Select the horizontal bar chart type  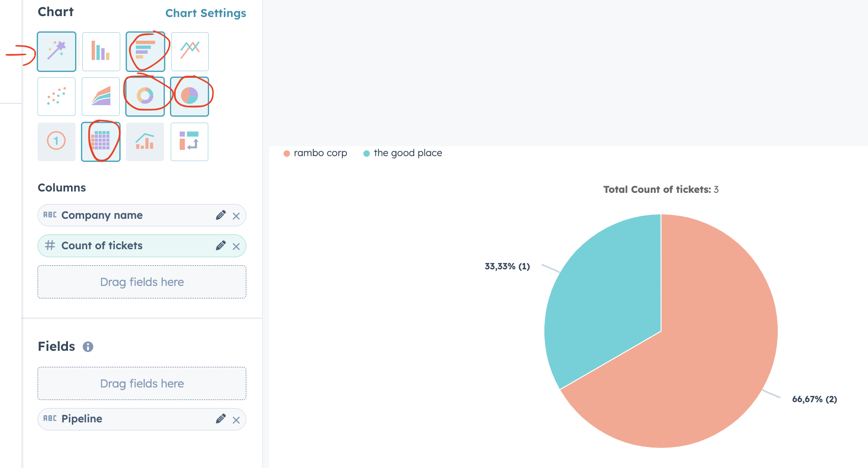146,51
